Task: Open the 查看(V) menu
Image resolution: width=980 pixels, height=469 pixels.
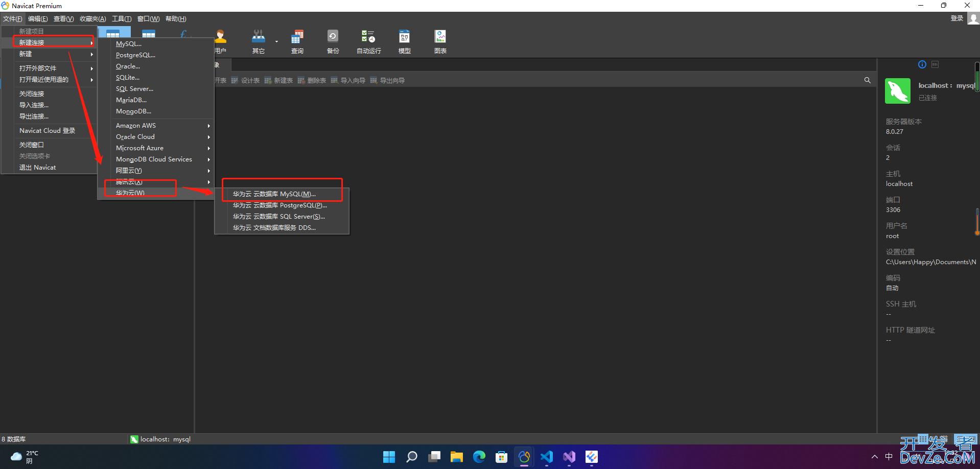Action: (x=64, y=19)
